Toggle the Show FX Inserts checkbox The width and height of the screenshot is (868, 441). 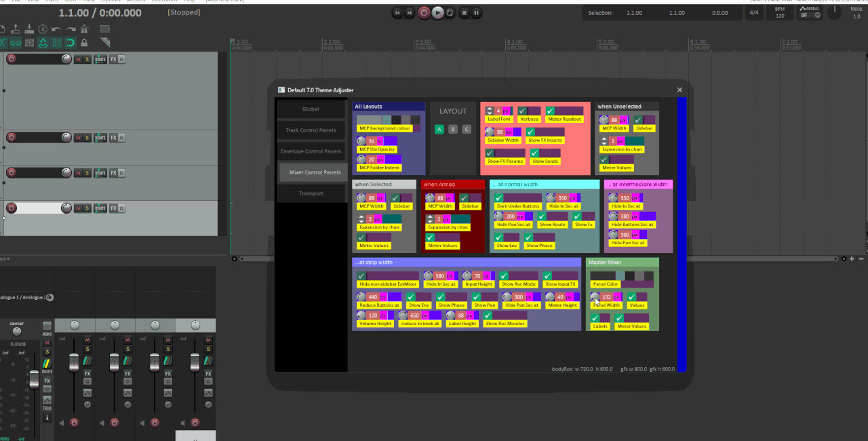point(530,132)
